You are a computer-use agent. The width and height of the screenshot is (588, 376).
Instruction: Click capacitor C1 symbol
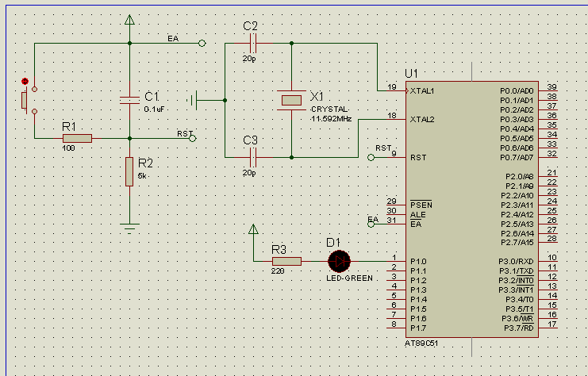(129, 100)
